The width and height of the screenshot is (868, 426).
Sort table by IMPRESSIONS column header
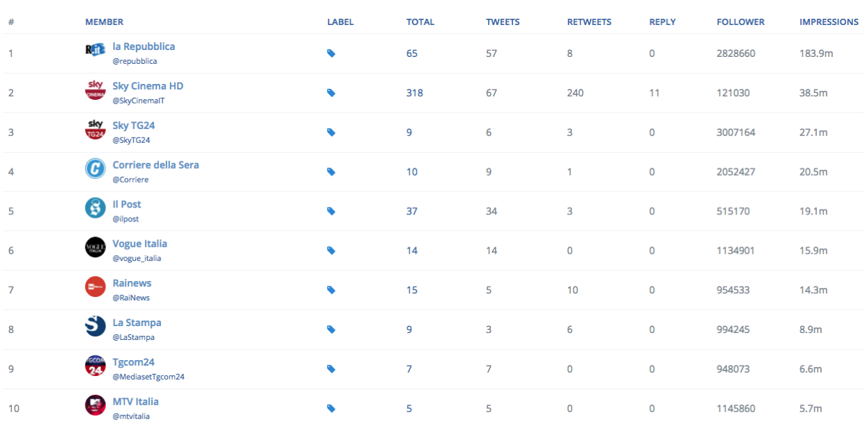(828, 22)
